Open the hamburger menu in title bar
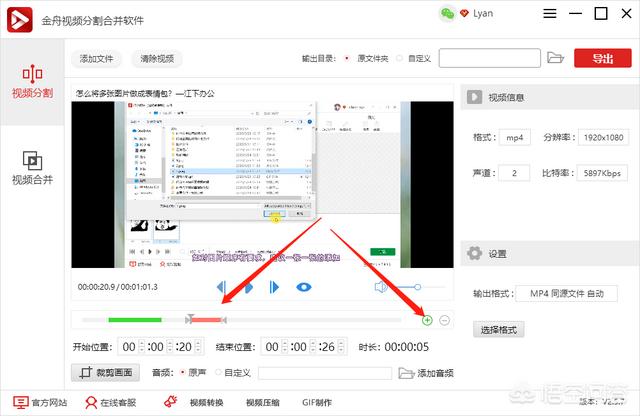 pos(549,14)
